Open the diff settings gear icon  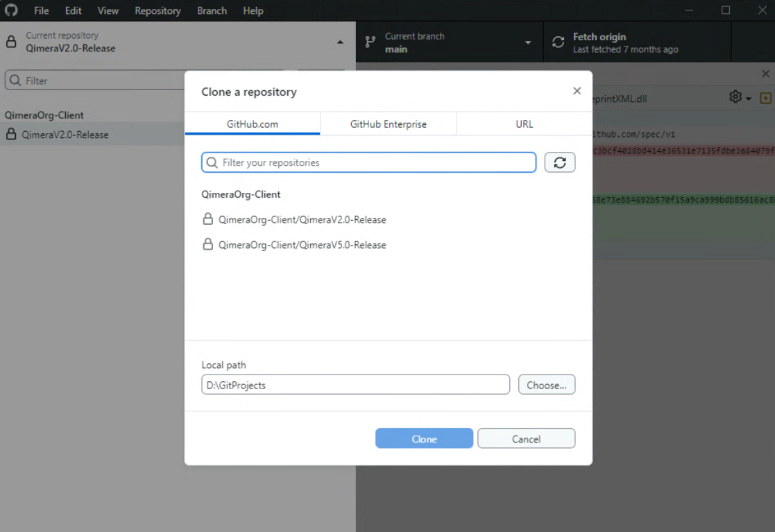(734, 98)
